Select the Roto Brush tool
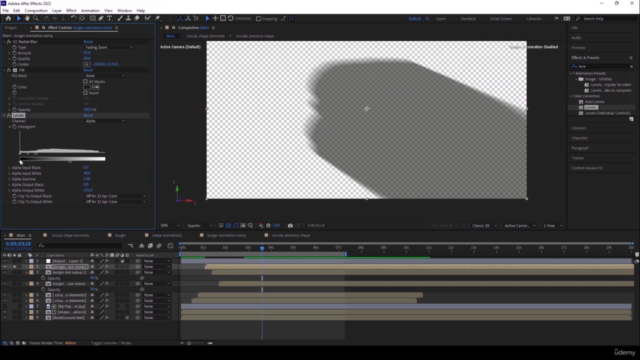The image size is (640, 360). [x=147, y=18]
